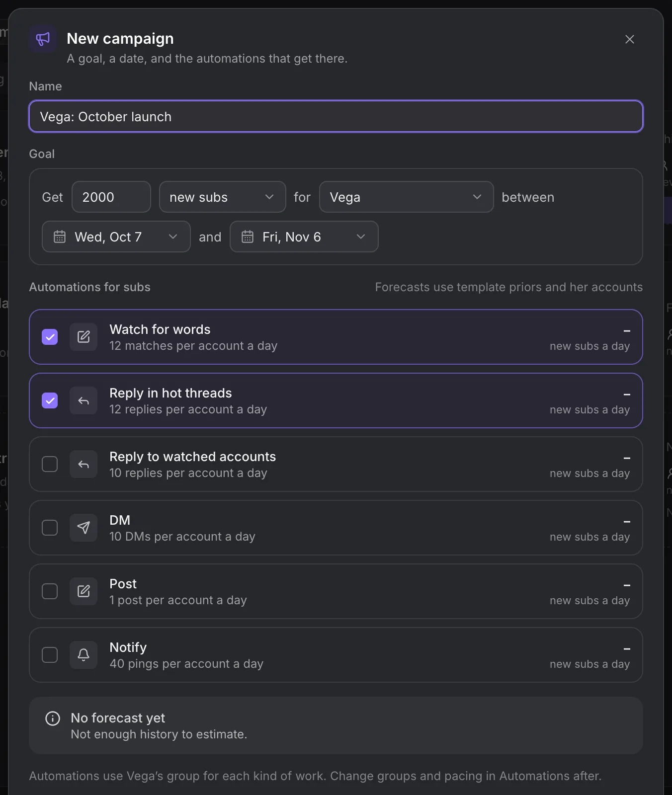Click the "10 DMs per account a day" text

182,537
